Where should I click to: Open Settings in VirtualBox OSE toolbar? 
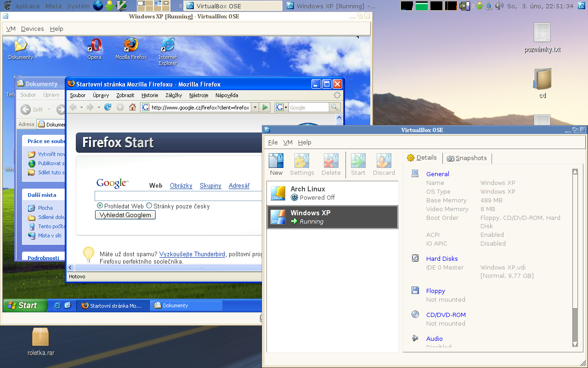pyautogui.click(x=302, y=165)
